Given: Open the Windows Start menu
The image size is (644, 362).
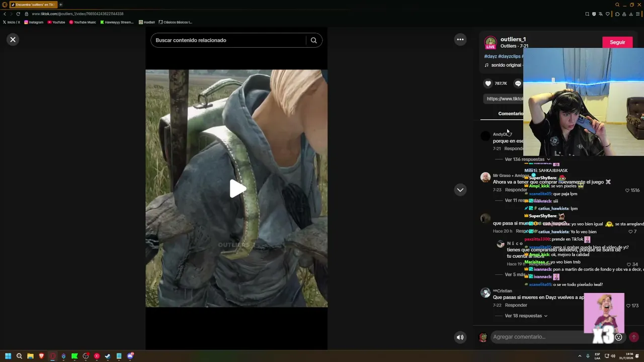Looking at the screenshot, I should (x=8, y=356).
